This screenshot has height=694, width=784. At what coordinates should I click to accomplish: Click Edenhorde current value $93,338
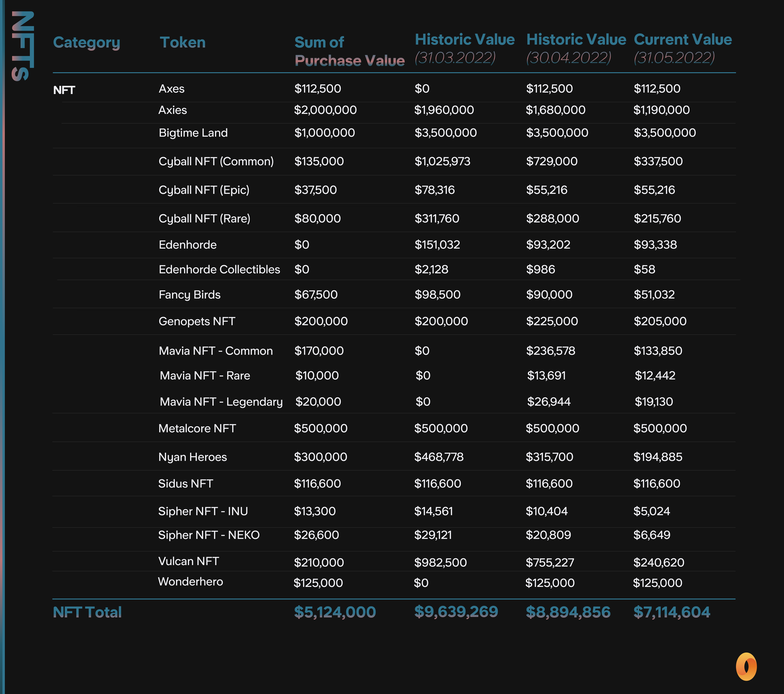655,245
